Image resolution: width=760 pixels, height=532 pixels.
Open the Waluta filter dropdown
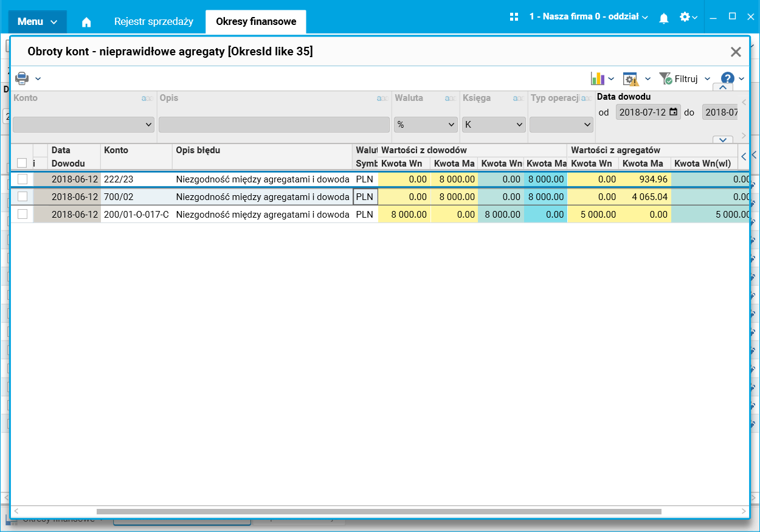click(426, 125)
